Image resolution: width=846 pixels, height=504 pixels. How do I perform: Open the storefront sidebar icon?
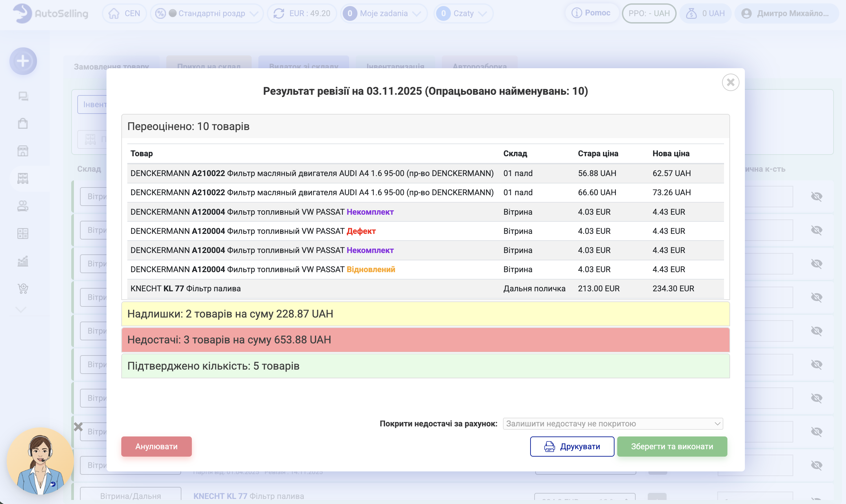click(23, 151)
